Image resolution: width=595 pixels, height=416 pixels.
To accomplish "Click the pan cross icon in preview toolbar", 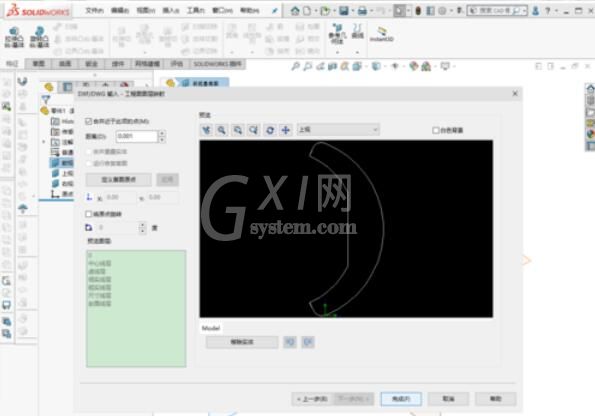I will (285, 130).
